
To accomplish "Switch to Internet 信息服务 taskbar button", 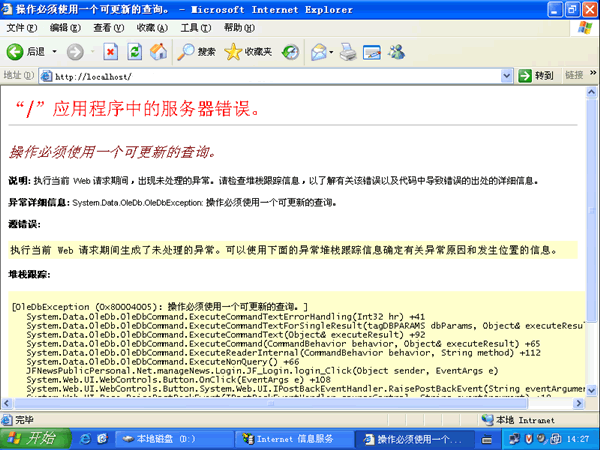I will [x=294, y=439].
